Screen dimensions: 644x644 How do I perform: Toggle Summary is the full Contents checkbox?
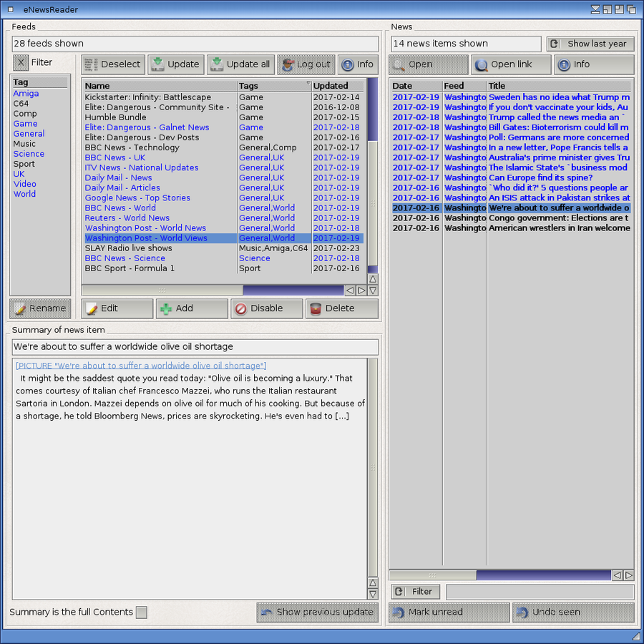pos(142,613)
